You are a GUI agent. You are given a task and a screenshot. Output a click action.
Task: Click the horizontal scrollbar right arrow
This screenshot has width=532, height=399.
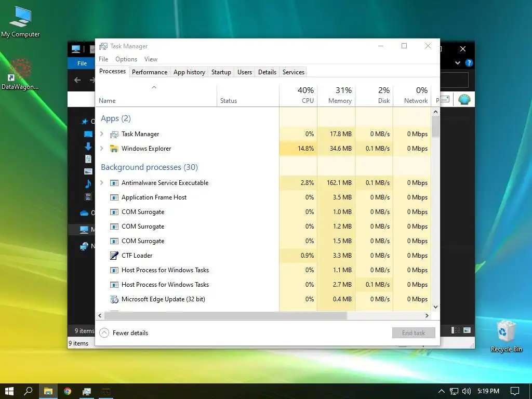tap(427, 315)
